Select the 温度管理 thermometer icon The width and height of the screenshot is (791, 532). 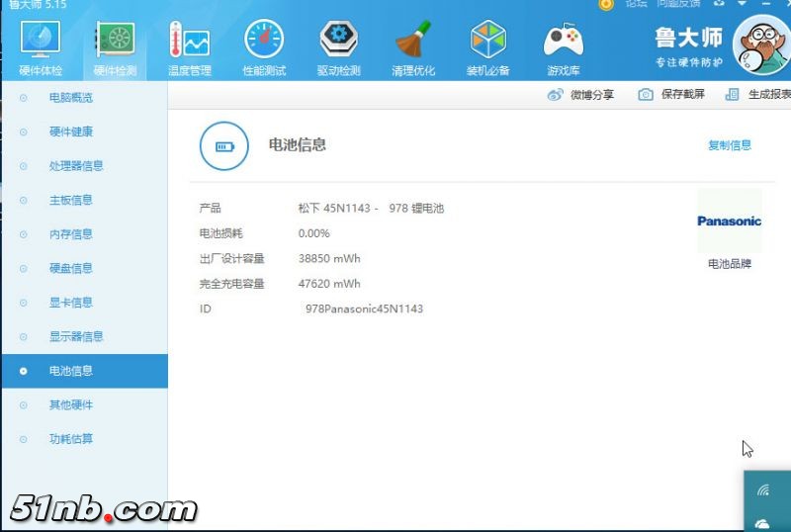(189, 42)
